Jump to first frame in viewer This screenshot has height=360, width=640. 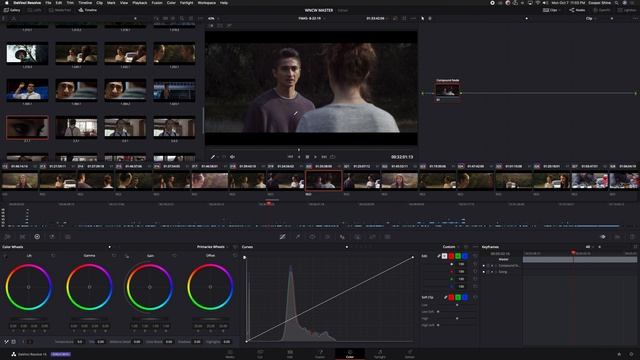coord(290,157)
